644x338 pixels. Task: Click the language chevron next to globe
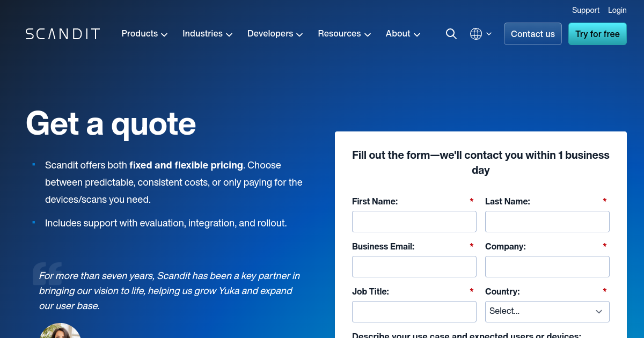489,34
